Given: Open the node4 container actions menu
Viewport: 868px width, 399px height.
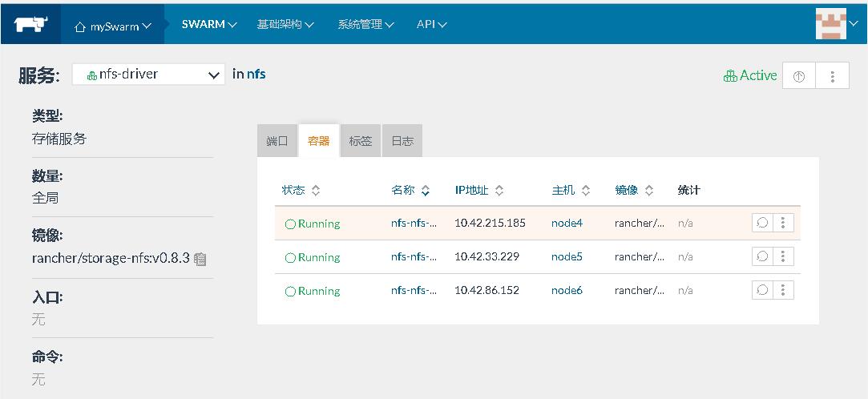Looking at the screenshot, I should point(783,223).
